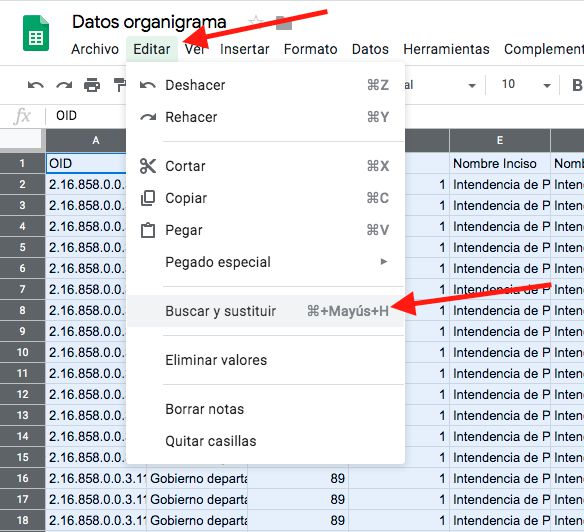Select Cortar in the Editar menu
The width and height of the screenshot is (584, 532).
click(x=266, y=166)
